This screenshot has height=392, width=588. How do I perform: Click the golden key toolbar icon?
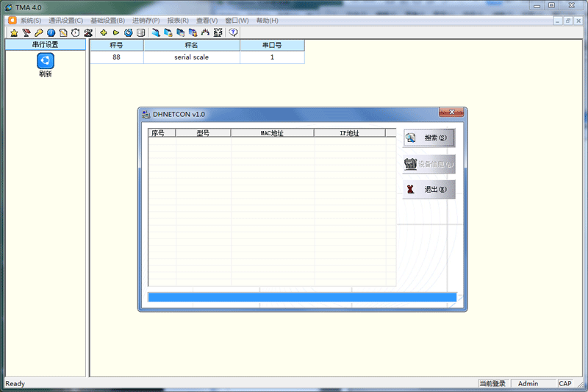38,32
